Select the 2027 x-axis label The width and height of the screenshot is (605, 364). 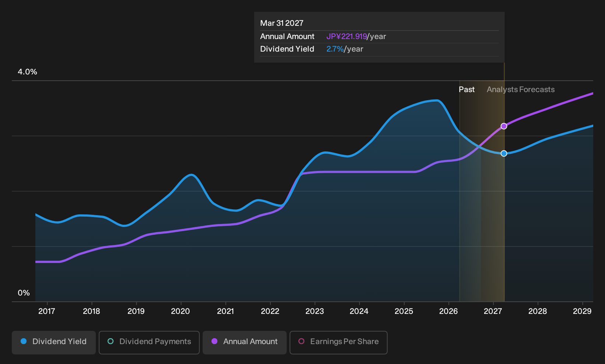493,311
